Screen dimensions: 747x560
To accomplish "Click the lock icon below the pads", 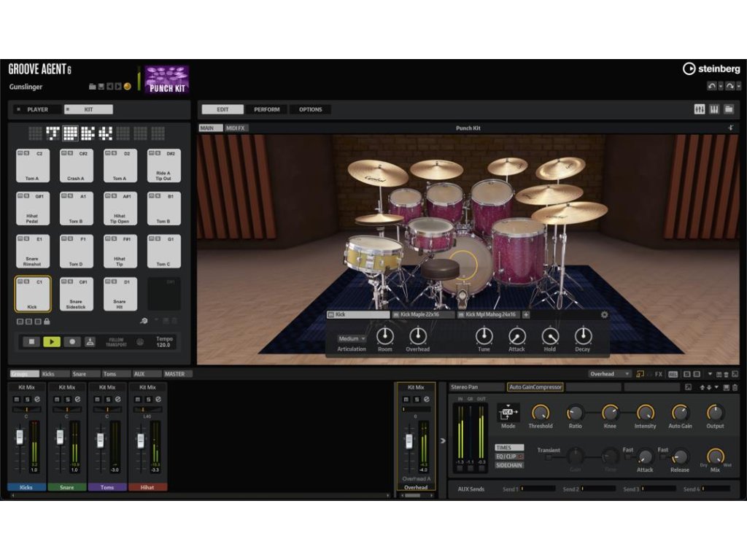I will (x=47, y=321).
